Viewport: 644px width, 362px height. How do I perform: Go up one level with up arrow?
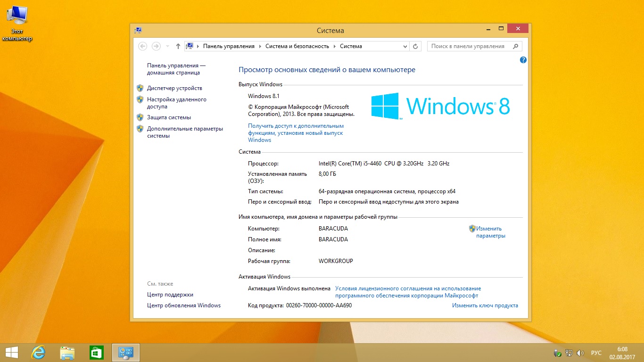click(178, 46)
